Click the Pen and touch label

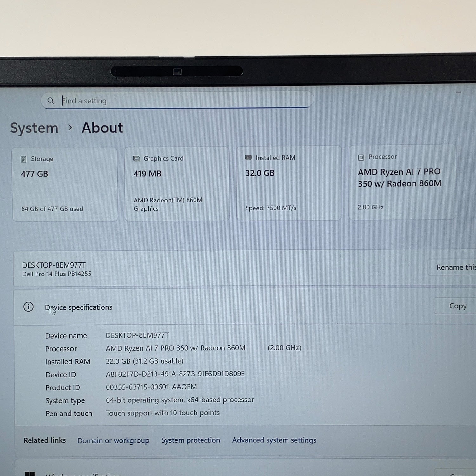[x=69, y=413]
